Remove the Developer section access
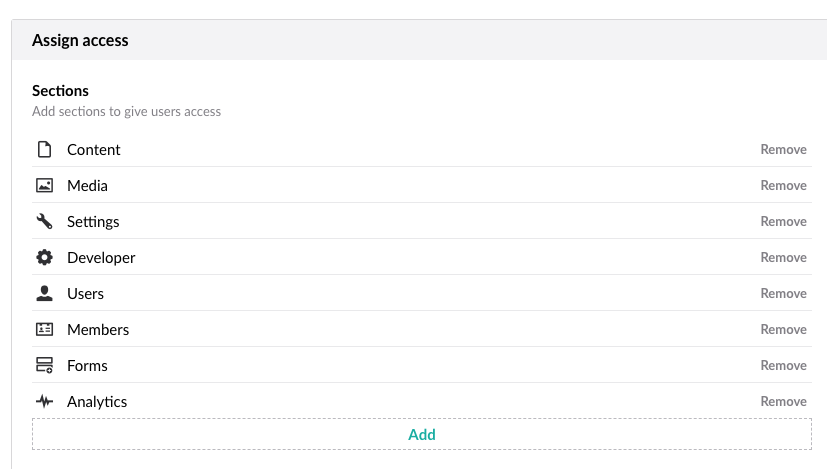Screen dimensions: 827x469 pos(783,257)
